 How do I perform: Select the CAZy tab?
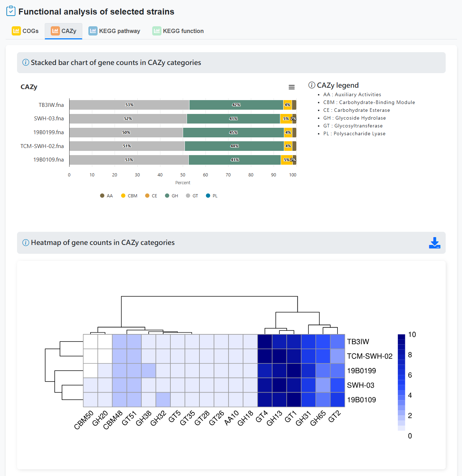pos(64,31)
